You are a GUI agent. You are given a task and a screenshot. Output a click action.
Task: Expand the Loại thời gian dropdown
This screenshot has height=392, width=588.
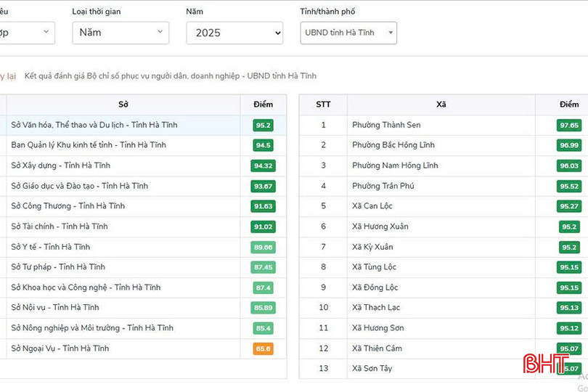point(121,33)
